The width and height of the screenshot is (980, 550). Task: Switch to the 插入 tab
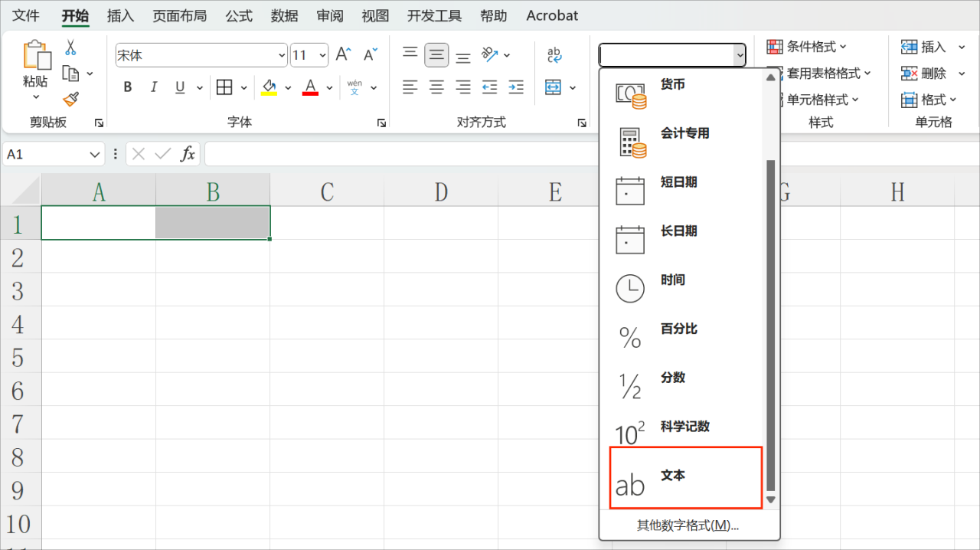[x=120, y=15]
